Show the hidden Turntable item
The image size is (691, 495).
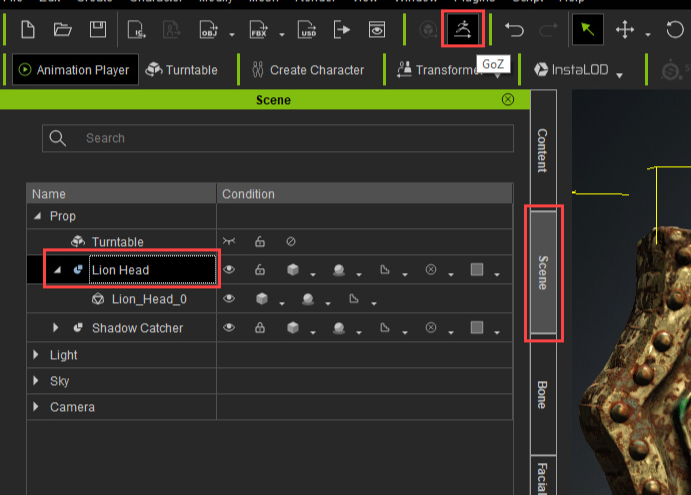230,242
